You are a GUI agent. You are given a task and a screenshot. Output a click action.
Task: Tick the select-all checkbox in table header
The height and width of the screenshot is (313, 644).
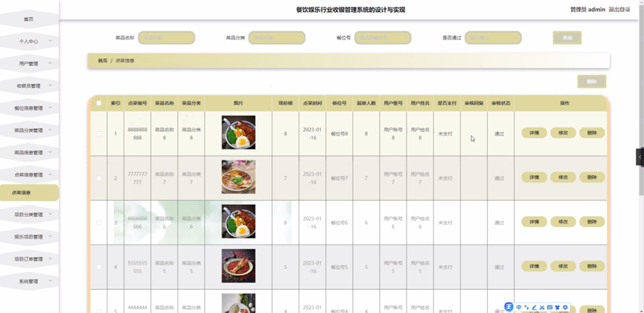pos(99,104)
